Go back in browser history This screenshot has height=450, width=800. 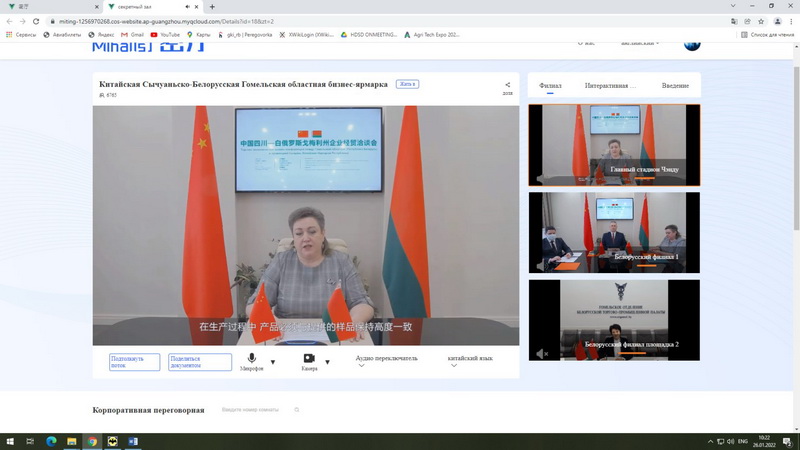coord(9,21)
